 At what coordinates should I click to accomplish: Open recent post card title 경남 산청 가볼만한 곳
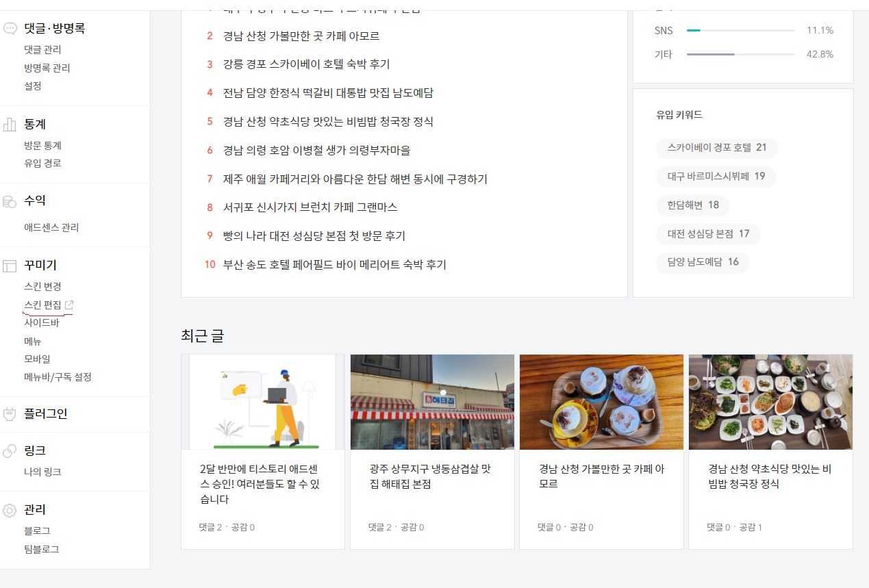pyautogui.click(x=601, y=477)
